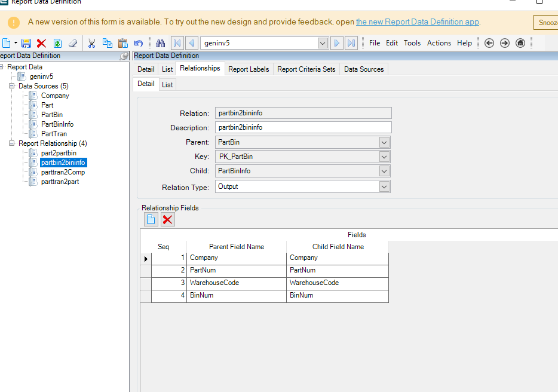The image size is (558, 392).
Task: Click the Description text field
Action: click(303, 127)
